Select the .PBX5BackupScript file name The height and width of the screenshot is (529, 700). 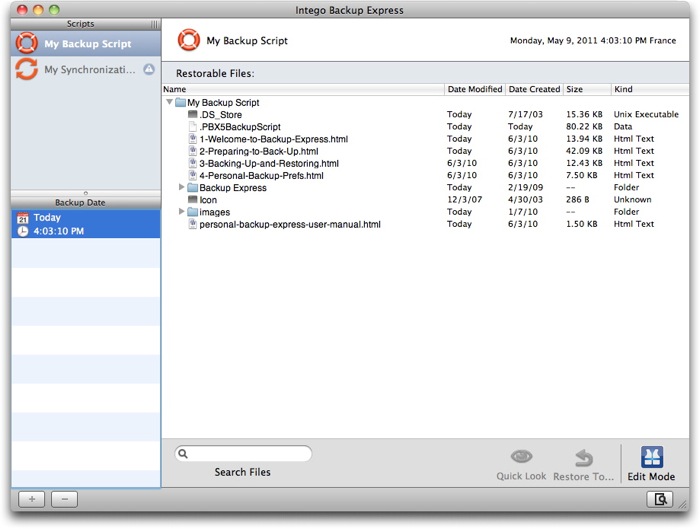[x=240, y=127]
